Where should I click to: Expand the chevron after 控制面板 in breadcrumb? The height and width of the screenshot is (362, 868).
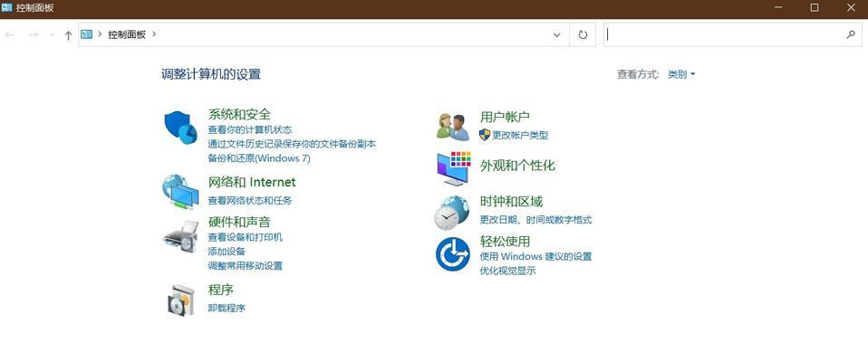154,33
